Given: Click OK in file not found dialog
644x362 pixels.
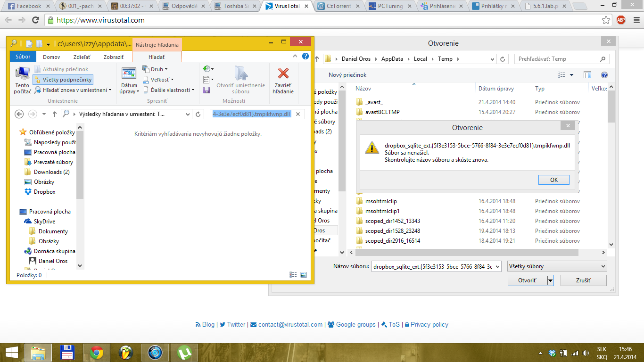Looking at the screenshot, I should coord(554,180).
